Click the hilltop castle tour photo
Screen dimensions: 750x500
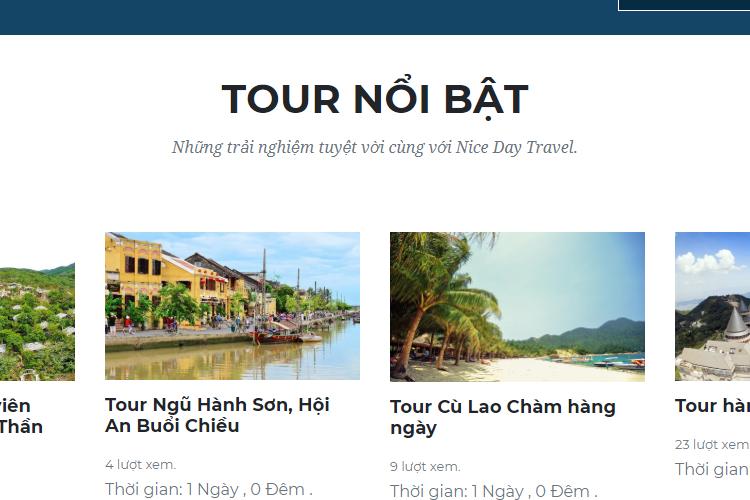point(712,307)
